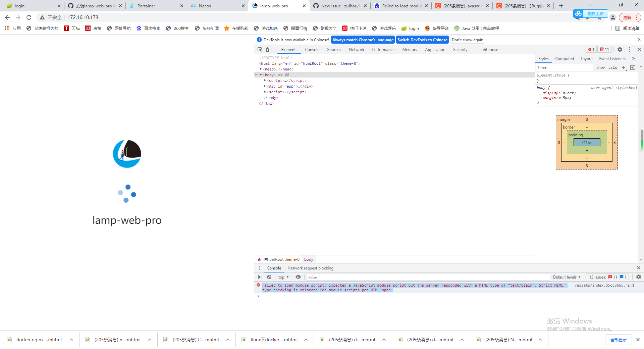644x349 pixels.
Task: Toggle the .cls element classes panel
Action: [x=613, y=67]
